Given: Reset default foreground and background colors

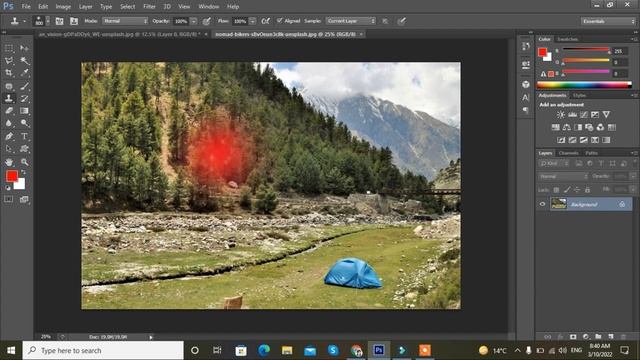Looking at the screenshot, I should pos(8,188).
